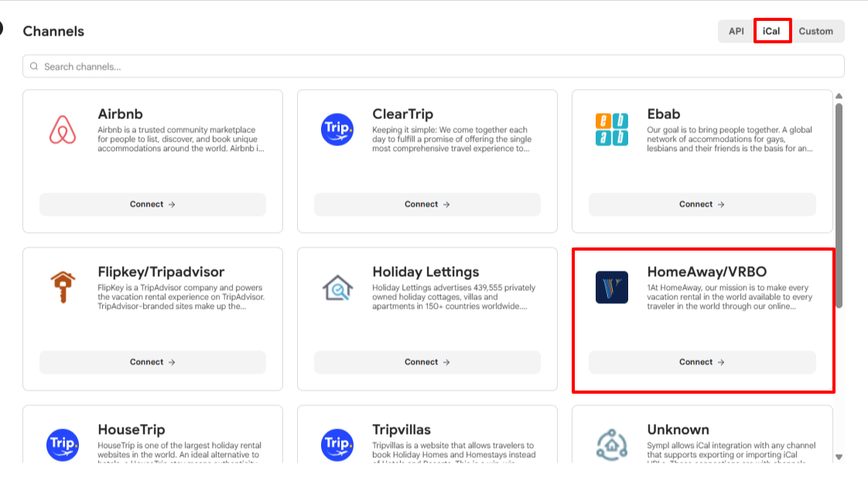This screenshot has height=478, width=868.
Task: Connect the ClearTrip channel
Action: (x=427, y=204)
